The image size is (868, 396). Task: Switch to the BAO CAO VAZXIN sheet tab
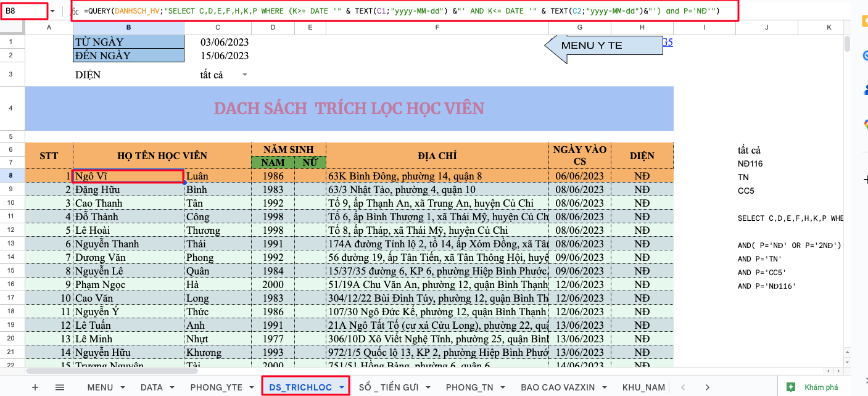click(x=558, y=387)
